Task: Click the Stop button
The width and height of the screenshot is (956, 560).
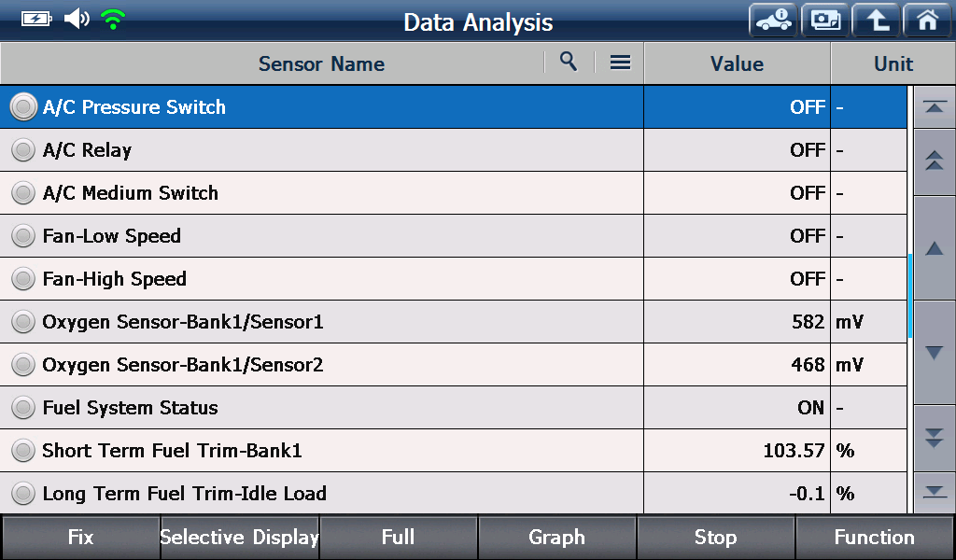Action: click(716, 537)
